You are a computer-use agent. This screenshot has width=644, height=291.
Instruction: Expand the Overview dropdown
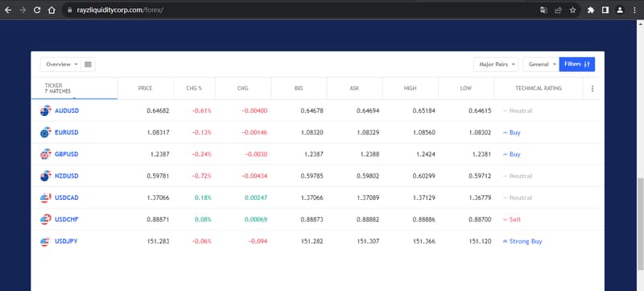(x=61, y=64)
